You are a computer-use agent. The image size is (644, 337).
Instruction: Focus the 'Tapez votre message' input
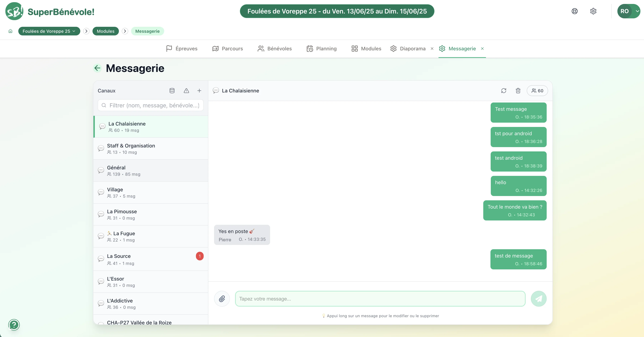[x=380, y=299]
